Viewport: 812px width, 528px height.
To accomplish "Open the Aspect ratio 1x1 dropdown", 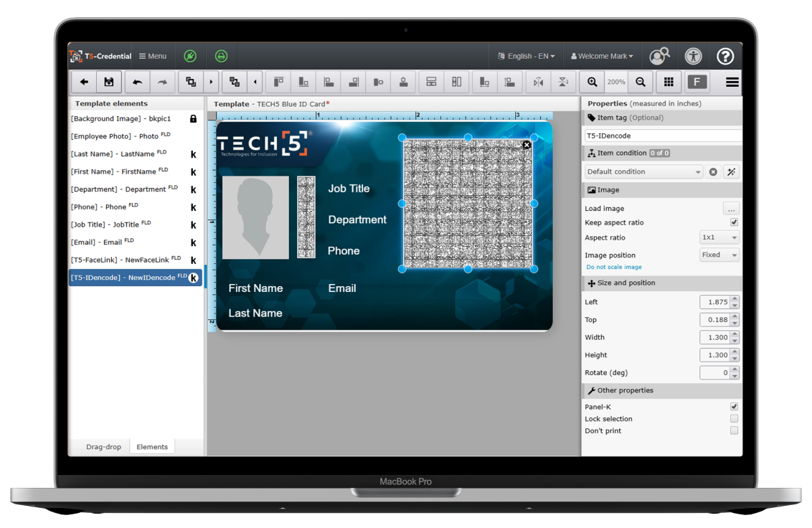I will pyautogui.click(x=719, y=237).
